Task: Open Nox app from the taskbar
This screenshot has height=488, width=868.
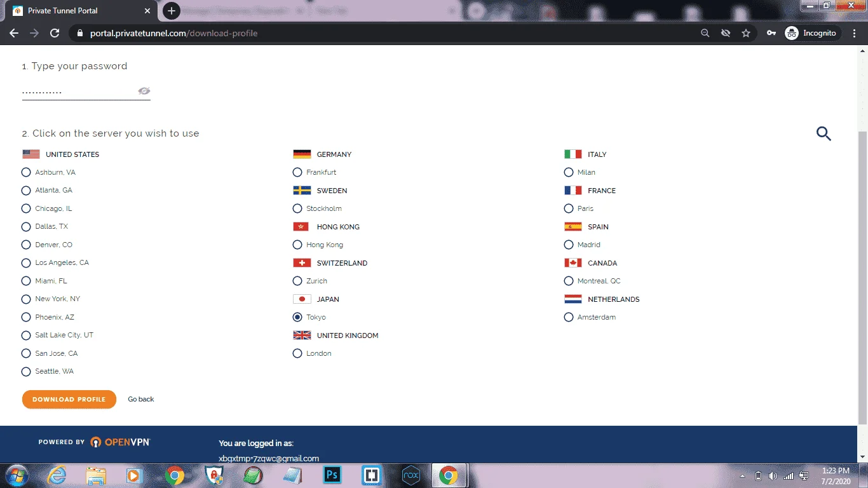Action: (x=411, y=475)
